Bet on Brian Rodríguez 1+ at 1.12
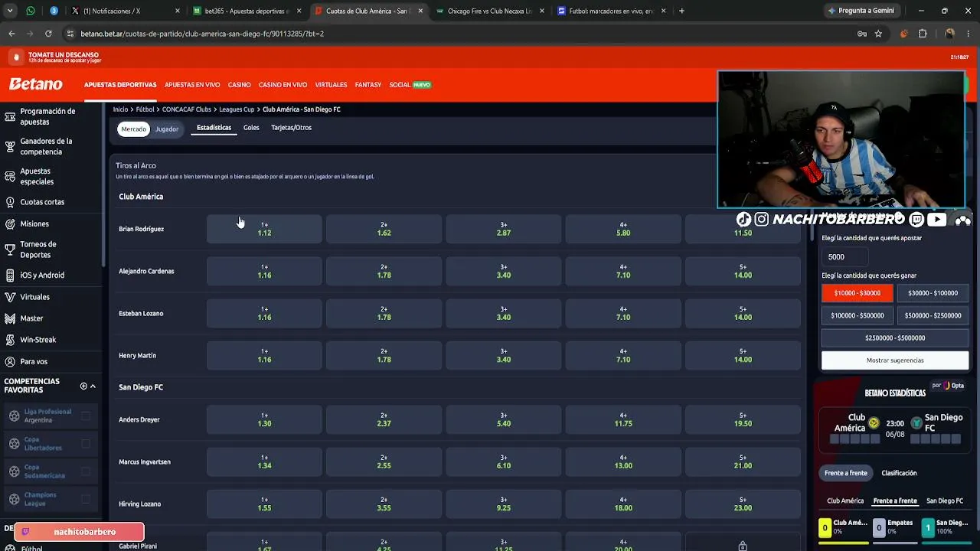 264,229
